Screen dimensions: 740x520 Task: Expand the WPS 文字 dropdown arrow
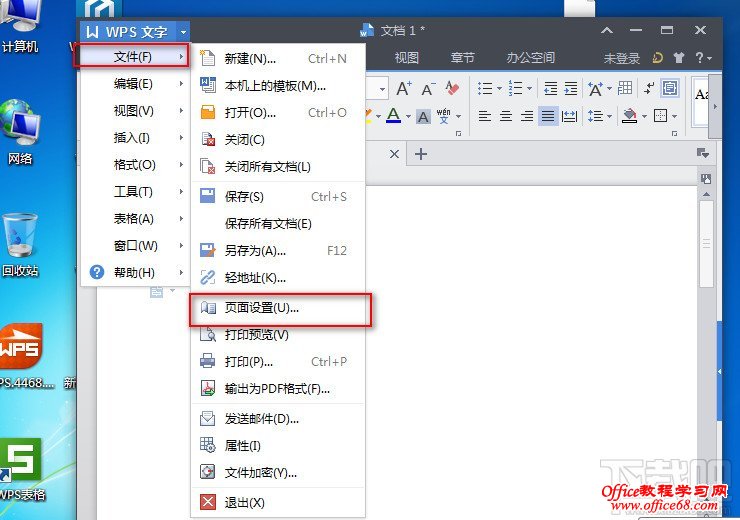[183, 32]
